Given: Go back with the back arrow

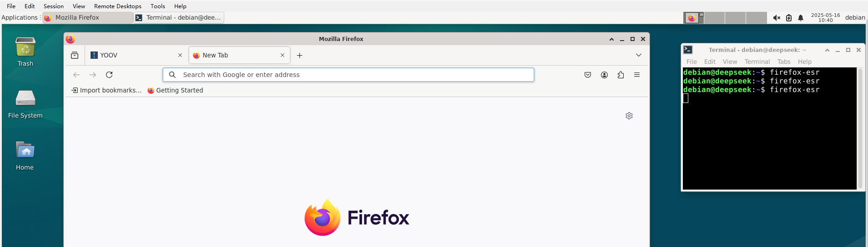Looking at the screenshot, I should pos(76,75).
